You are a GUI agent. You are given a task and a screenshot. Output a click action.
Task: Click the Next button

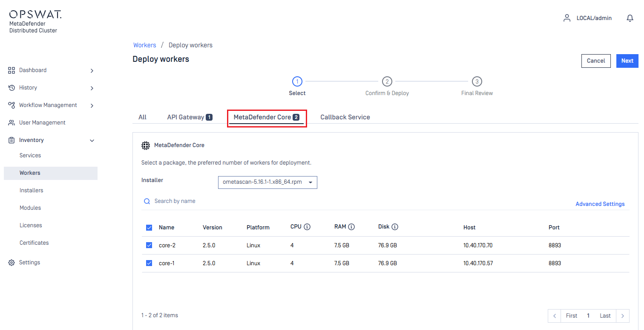627,61
